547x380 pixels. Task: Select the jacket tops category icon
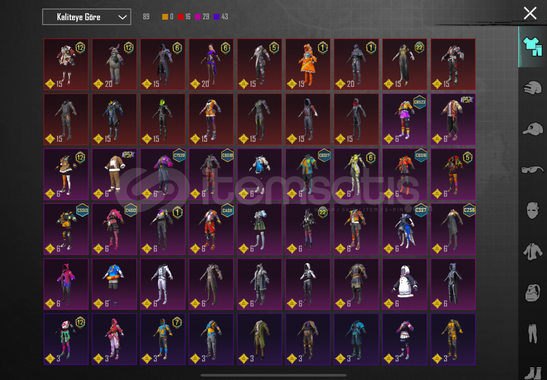[532, 252]
